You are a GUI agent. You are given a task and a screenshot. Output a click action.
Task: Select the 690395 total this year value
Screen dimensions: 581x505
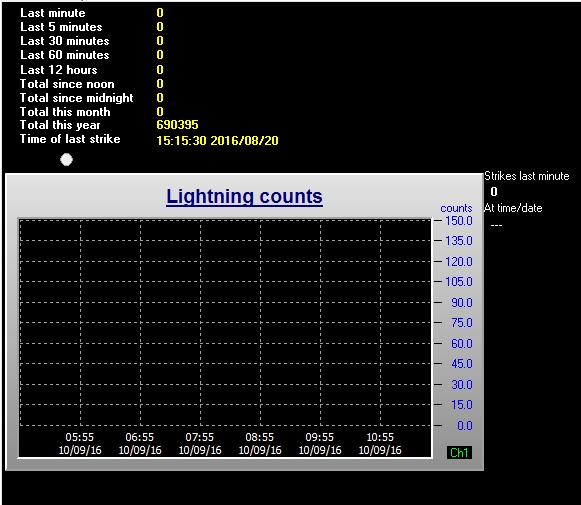pyautogui.click(x=177, y=125)
